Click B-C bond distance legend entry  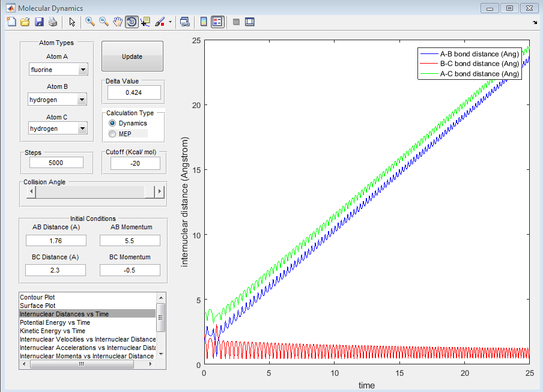470,64
